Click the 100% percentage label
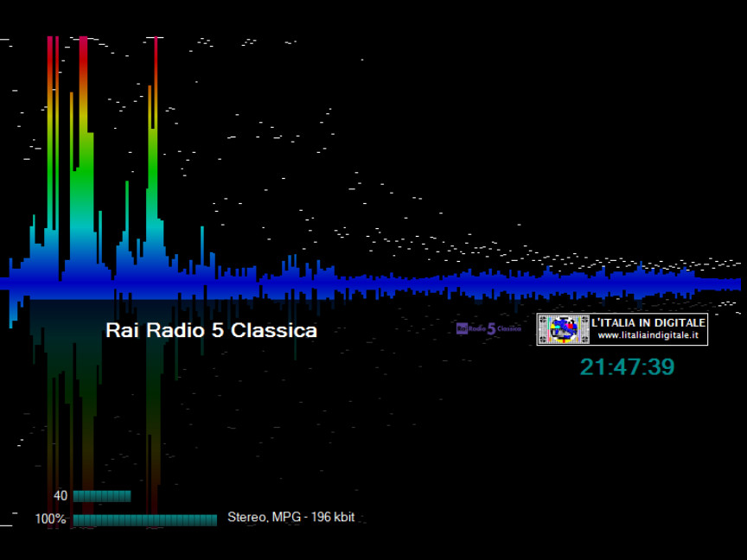This screenshot has width=747, height=560. [x=50, y=519]
